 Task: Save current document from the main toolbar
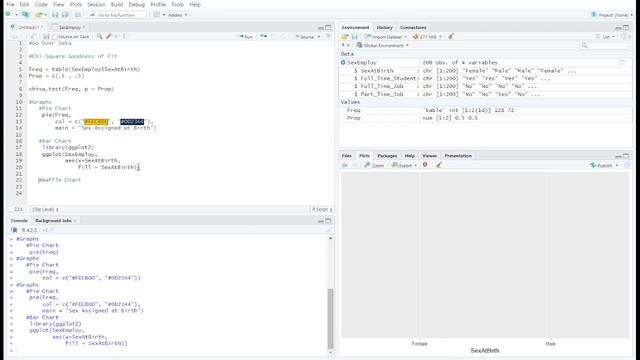click(55, 15)
